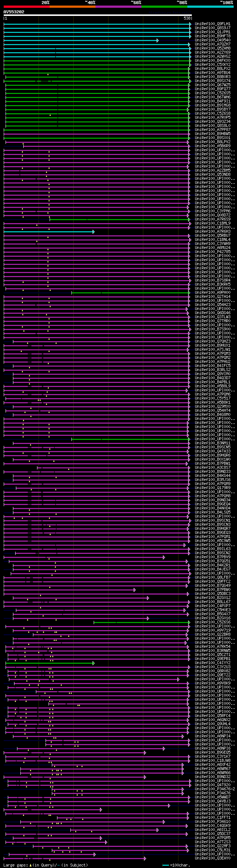
Task: Open UniRef100_A5B6R9
Action: click(x=213, y=146)
